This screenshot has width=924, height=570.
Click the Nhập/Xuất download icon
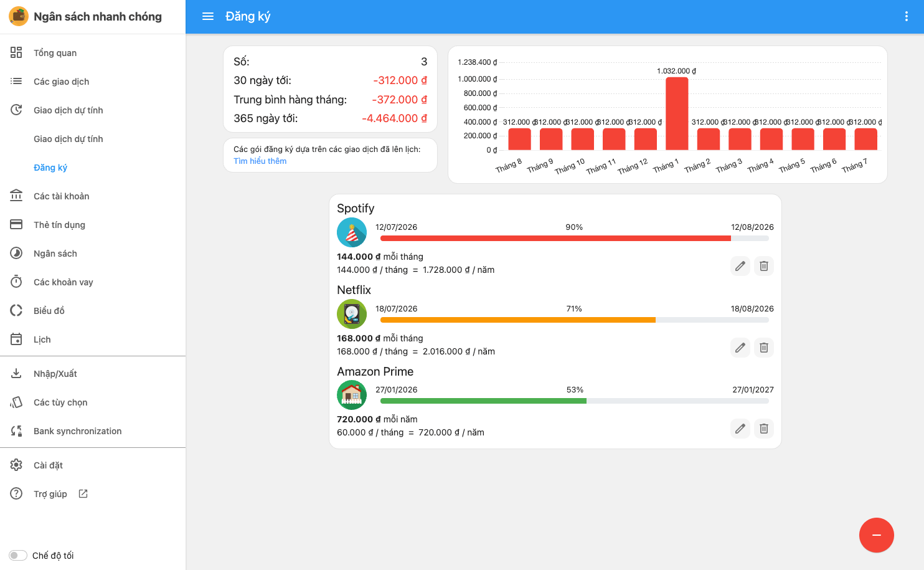(16, 373)
